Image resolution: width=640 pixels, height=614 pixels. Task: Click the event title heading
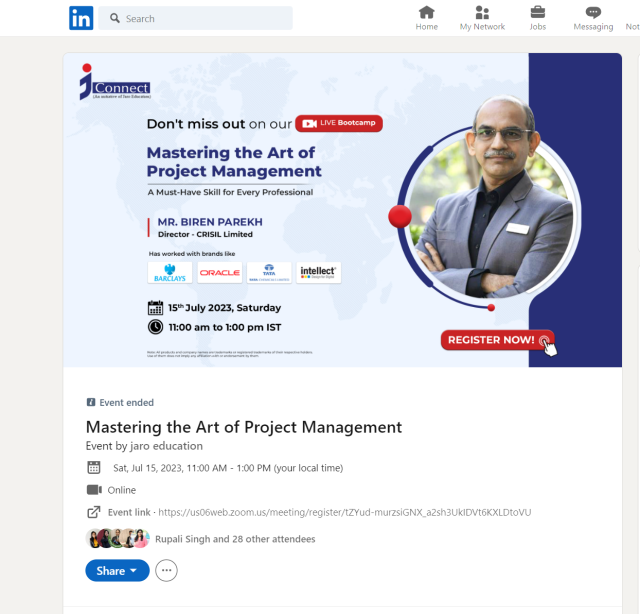click(x=244, y=427)
